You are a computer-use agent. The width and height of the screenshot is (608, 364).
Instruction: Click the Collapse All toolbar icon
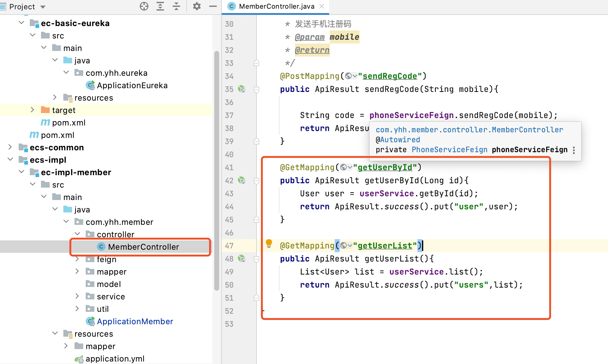point(176,6)
